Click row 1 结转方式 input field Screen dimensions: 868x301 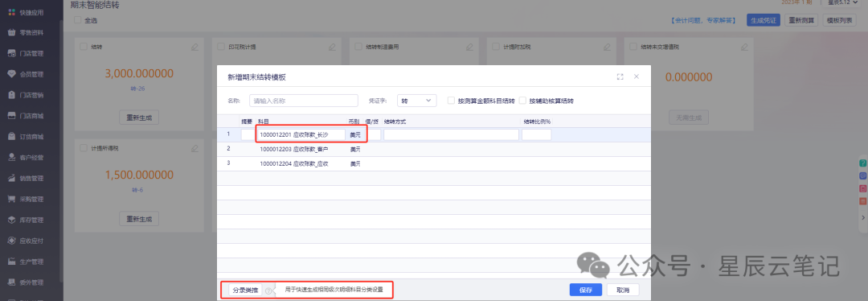[x=451, y=134]
